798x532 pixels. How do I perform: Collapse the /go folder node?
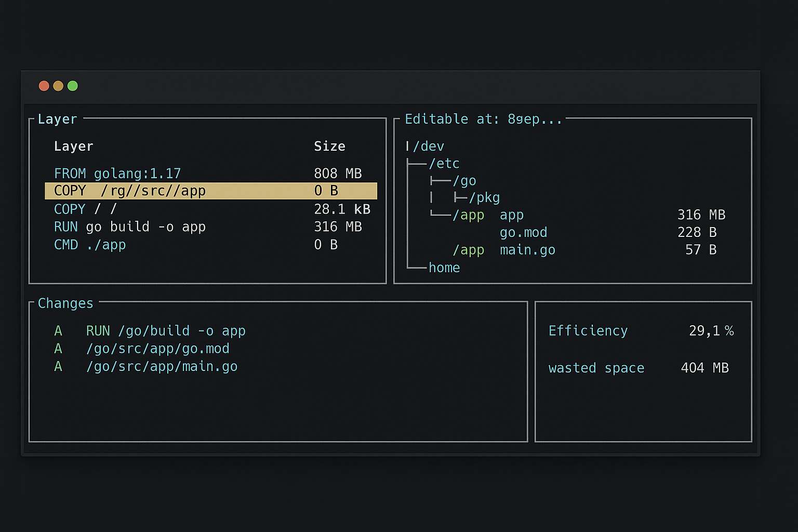click(464, 181)
